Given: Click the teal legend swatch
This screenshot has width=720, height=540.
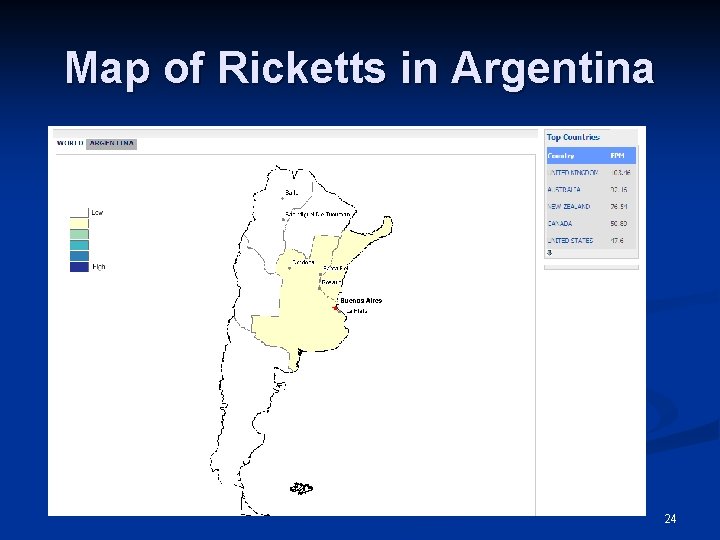Looking at the screenshot, I should (79, 245).
